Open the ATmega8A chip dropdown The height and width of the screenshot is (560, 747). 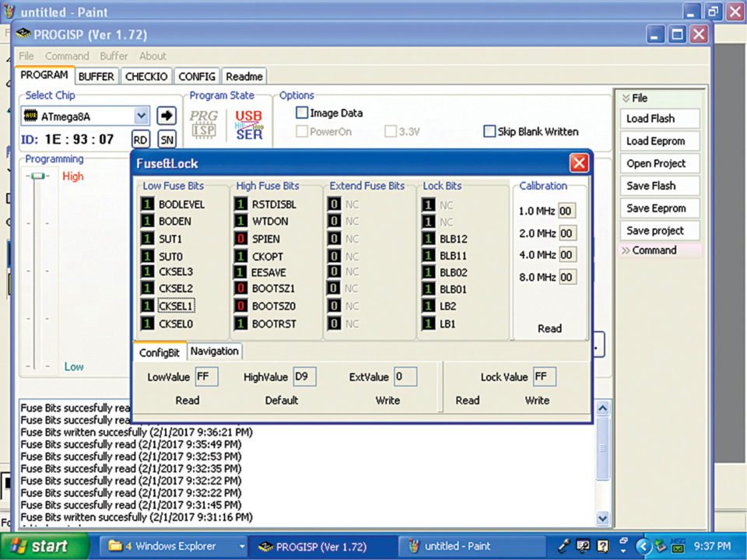141,116
